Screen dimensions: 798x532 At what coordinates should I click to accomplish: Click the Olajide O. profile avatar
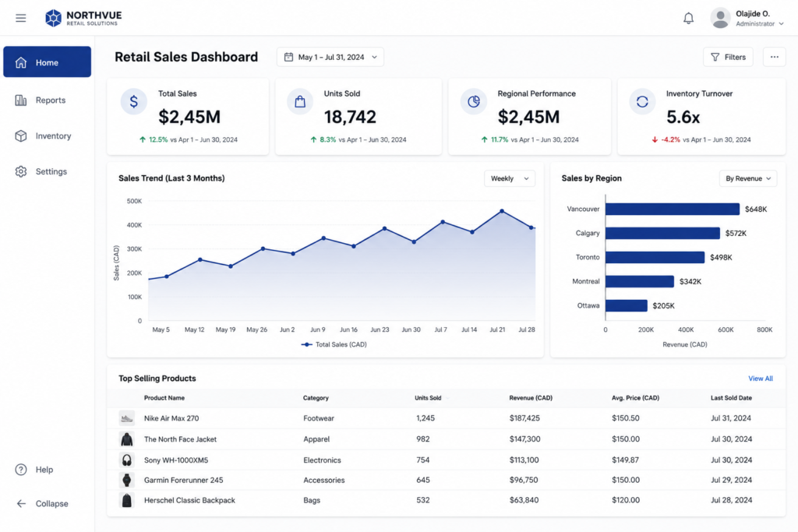point(720,19)
